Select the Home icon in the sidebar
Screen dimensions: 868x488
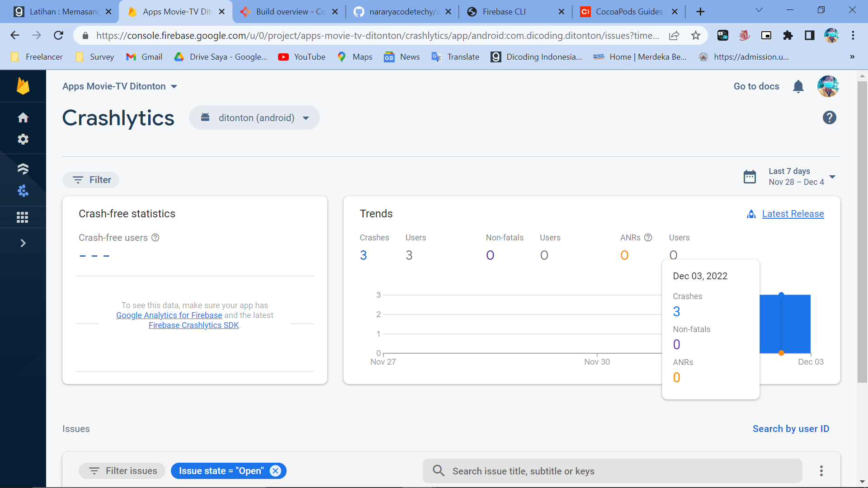click(x=23, y=117)
